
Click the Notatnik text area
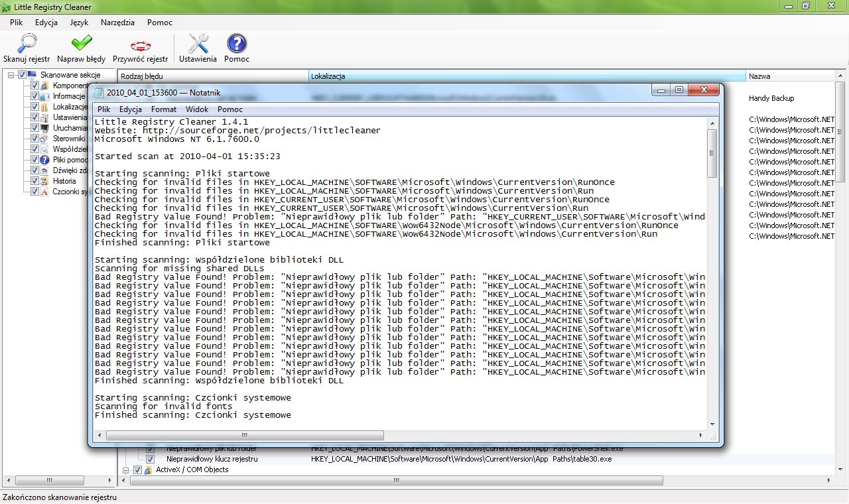point(401,273)
